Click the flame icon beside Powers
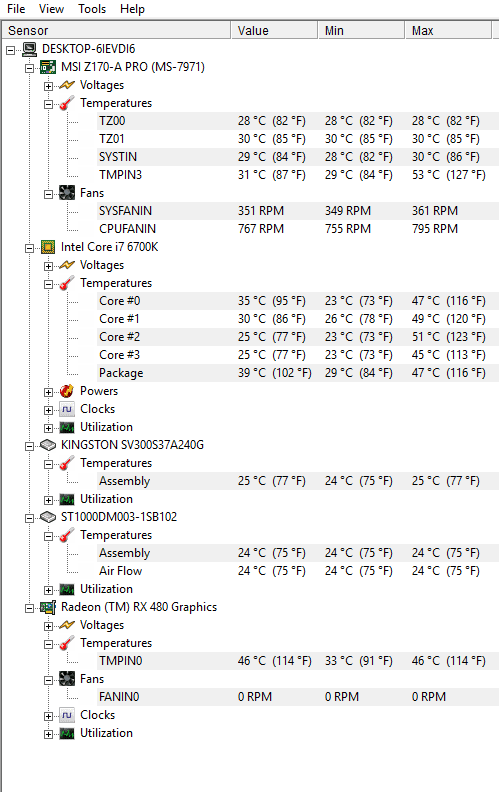The width and height of the screenshot is (499, 792). click(67, 391)
